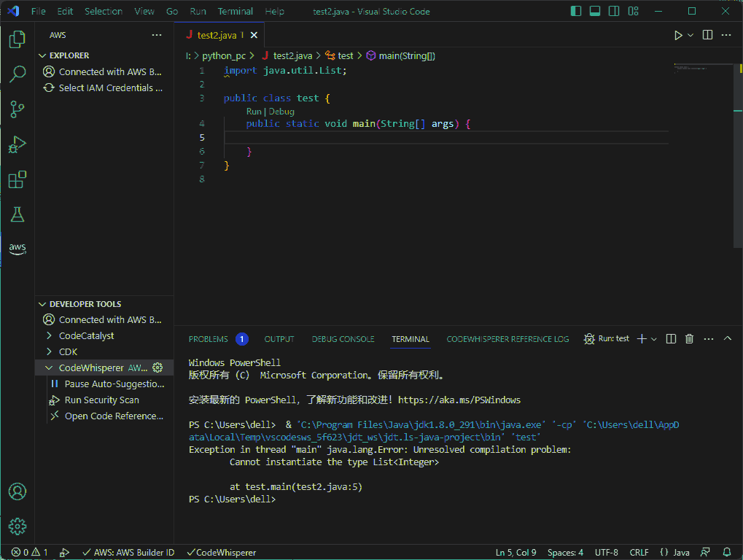Open the File menu

(x=39, y=11)
